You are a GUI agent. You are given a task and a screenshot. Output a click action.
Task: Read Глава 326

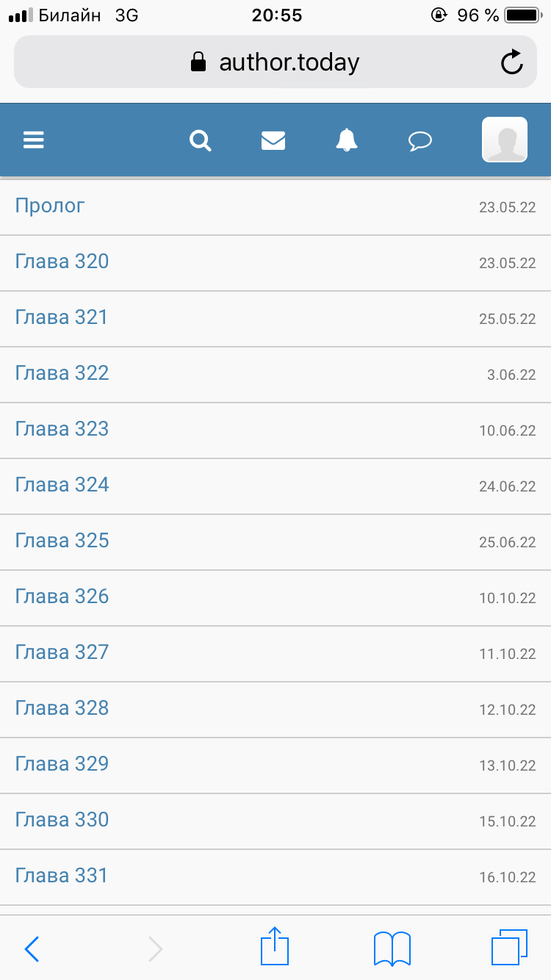[x=62, y=597]
